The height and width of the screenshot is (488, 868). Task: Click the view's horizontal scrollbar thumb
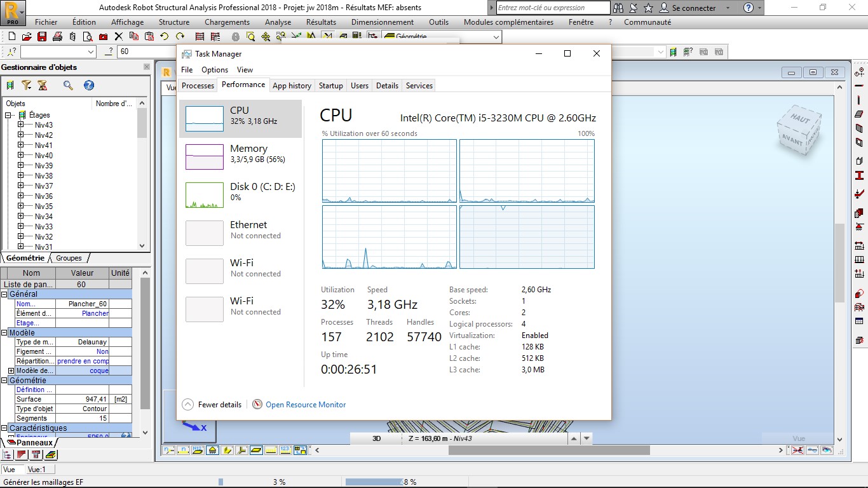point(549,450)
